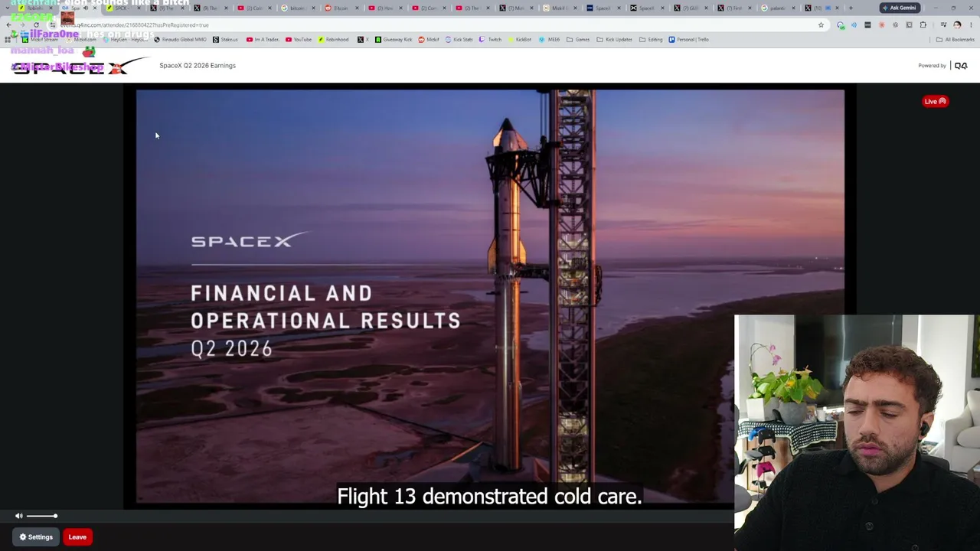The height and width of the screenshot is (551, 980).
Task: Open the webcast Settings button
Action: 36,537
